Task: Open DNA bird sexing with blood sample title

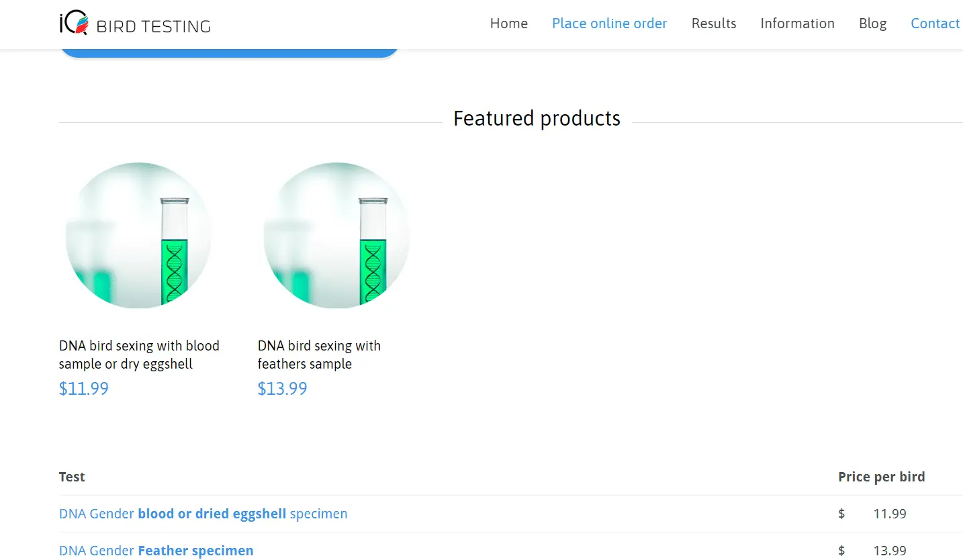Action: 139,355
